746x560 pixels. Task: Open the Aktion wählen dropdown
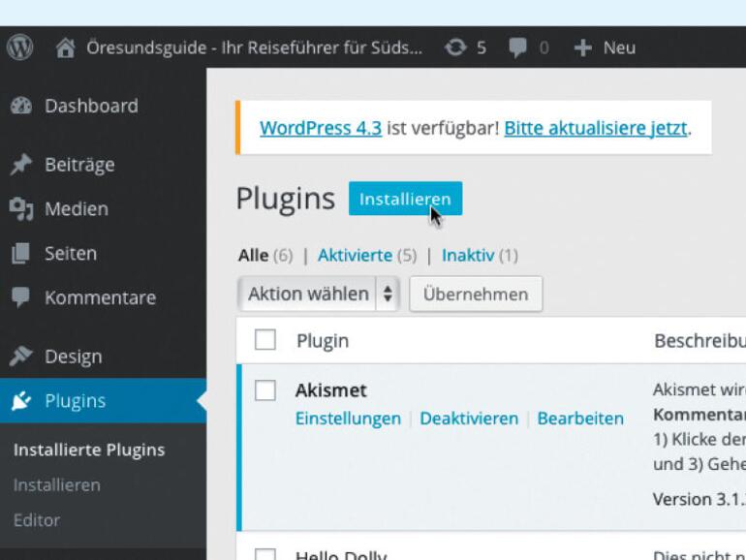click(319, 294)
